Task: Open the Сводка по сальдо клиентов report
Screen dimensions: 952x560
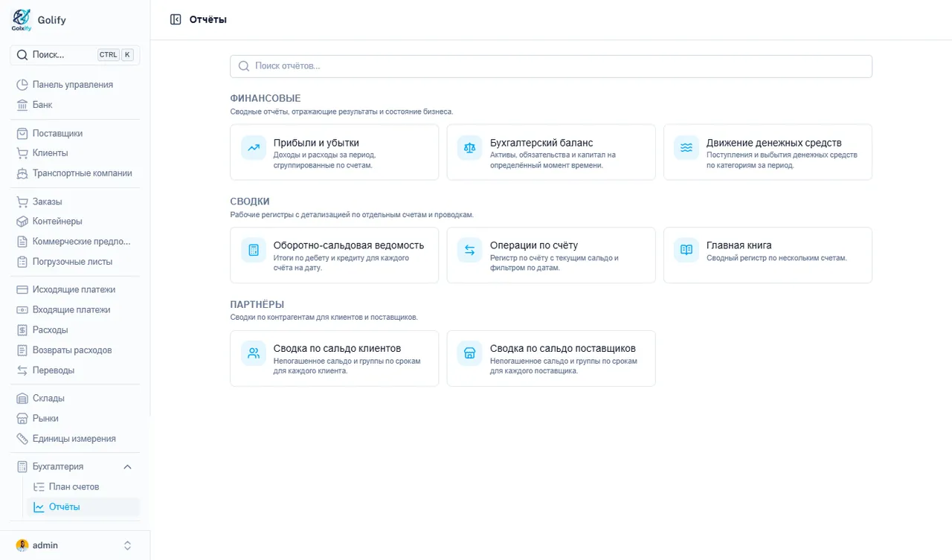Action: coord(334,358)
